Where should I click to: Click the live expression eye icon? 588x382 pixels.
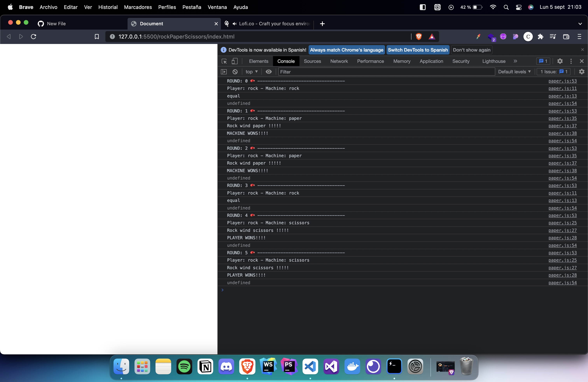(269, 72)
